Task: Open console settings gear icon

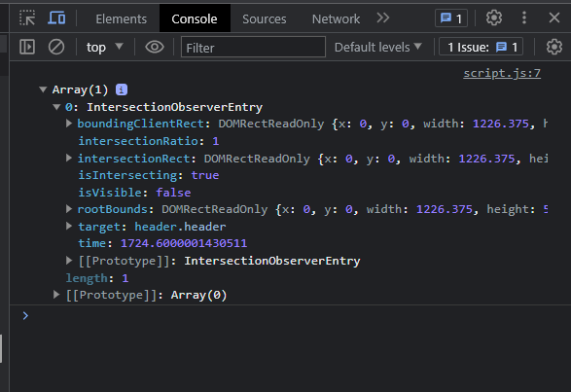Action: (553, 47)
